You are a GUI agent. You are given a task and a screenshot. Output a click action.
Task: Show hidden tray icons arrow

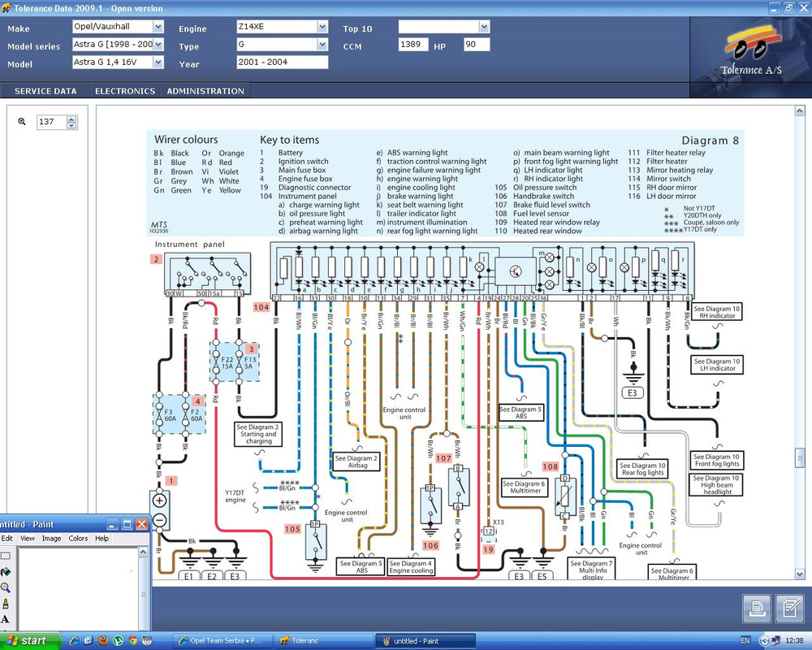[x=764, y=641]
